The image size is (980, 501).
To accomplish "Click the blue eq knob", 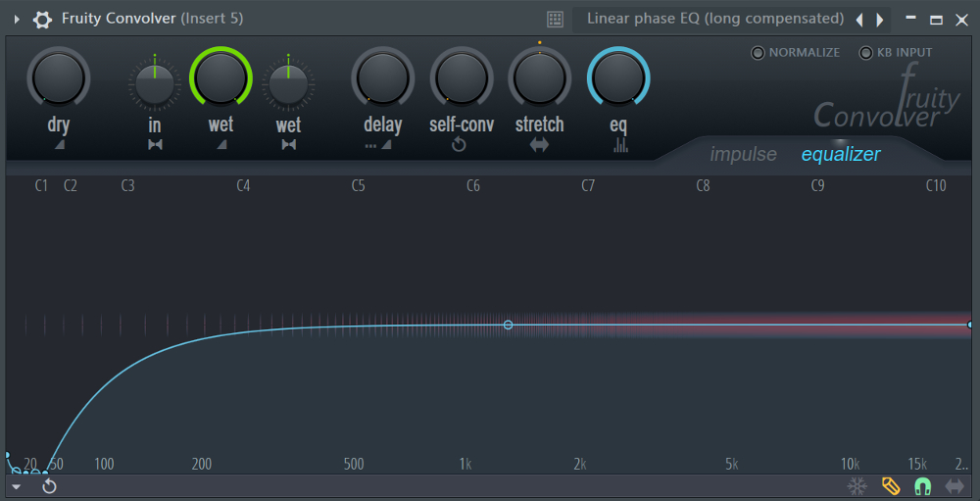I will point(618,77).
